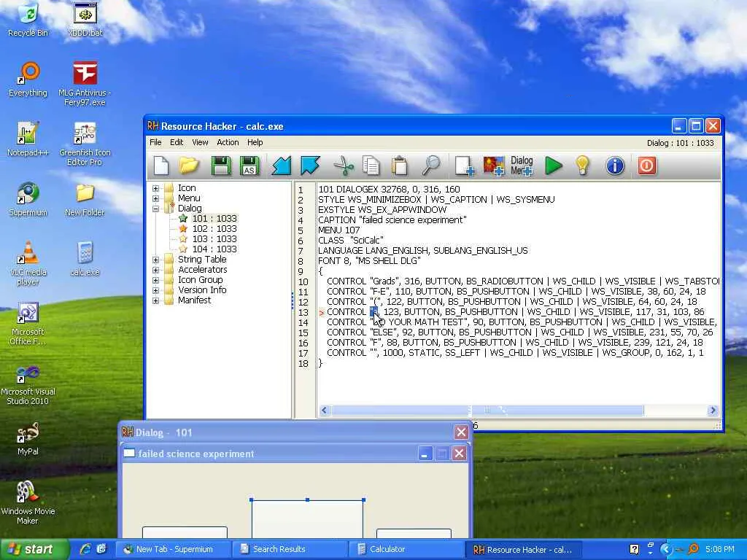
Task: Open the View menu
Action: point(200,142)
